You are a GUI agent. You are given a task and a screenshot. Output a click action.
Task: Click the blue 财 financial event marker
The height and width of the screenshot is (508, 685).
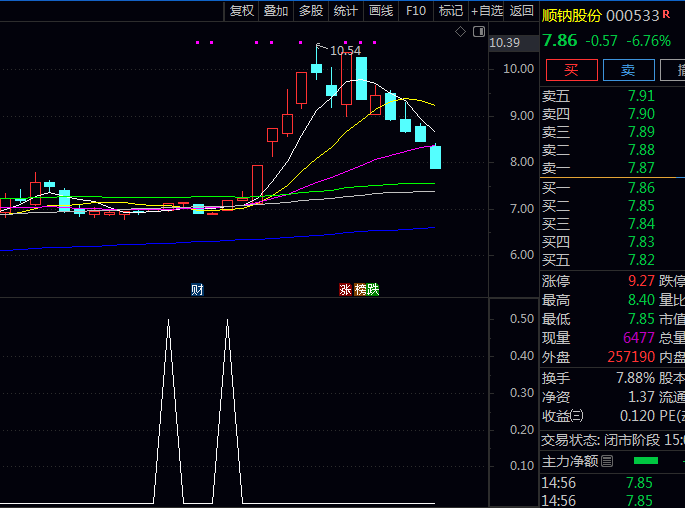tap(198, 290)
